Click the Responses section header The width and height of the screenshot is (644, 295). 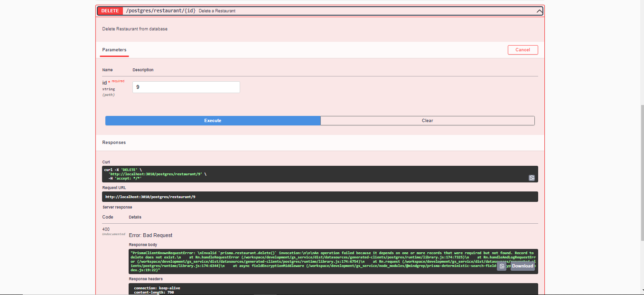point(114,142)
